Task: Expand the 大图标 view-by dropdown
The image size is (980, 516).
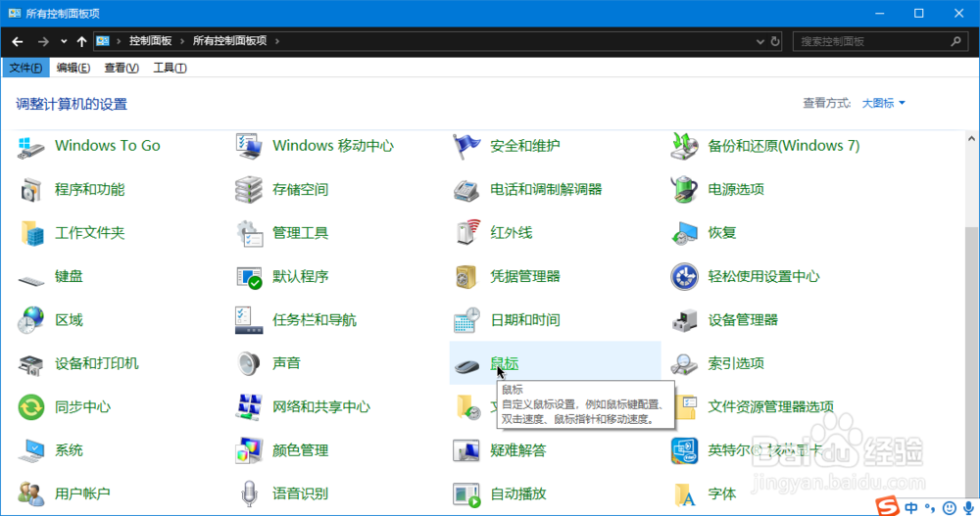Action: (883, 103)
